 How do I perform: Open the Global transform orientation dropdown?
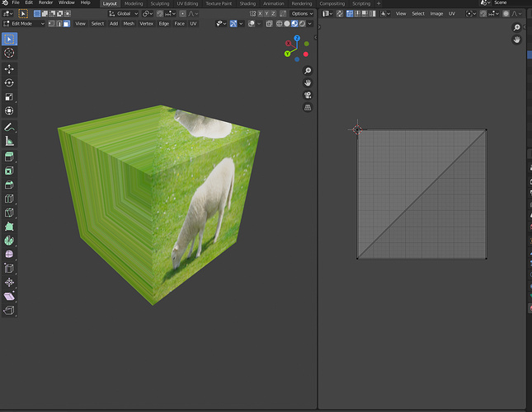123,13
